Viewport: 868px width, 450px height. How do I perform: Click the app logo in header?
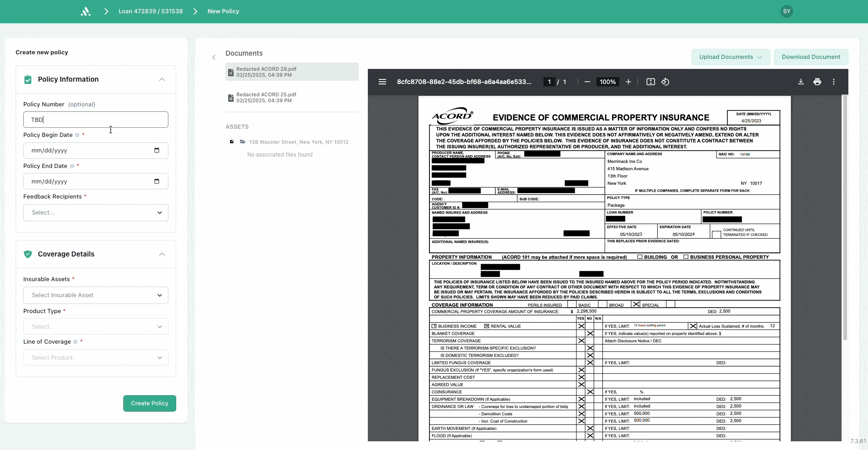[86, 11]
